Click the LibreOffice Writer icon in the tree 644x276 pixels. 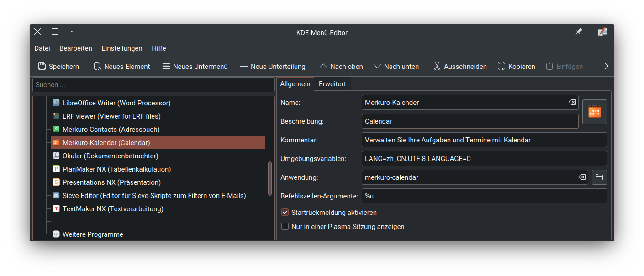click(x=56, y=103)
